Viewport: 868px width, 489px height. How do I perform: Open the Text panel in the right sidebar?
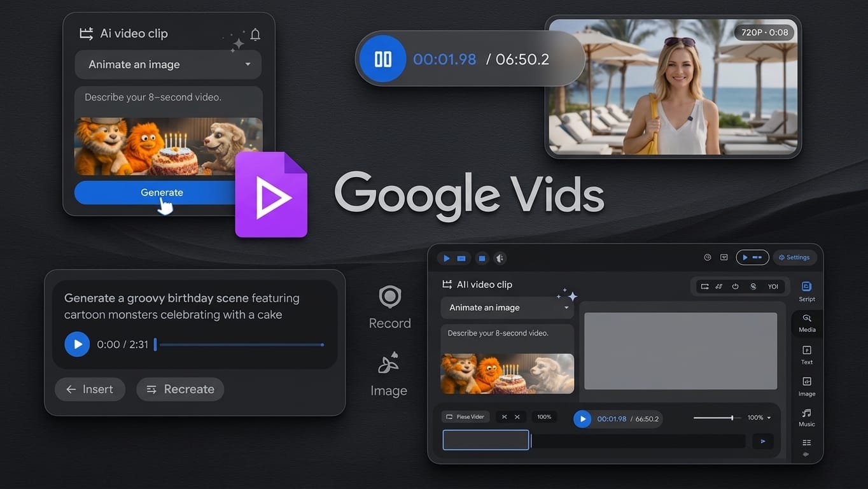point(806,354)
